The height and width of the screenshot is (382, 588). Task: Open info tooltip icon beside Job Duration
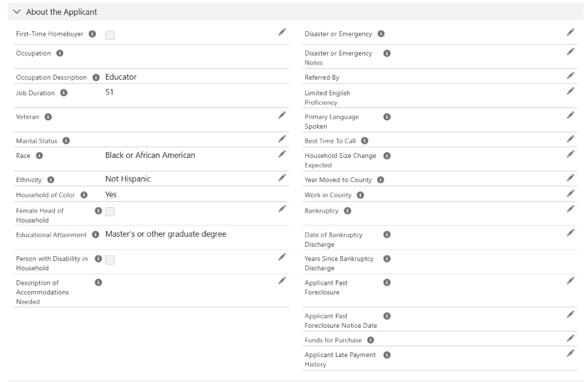point(64,92)
